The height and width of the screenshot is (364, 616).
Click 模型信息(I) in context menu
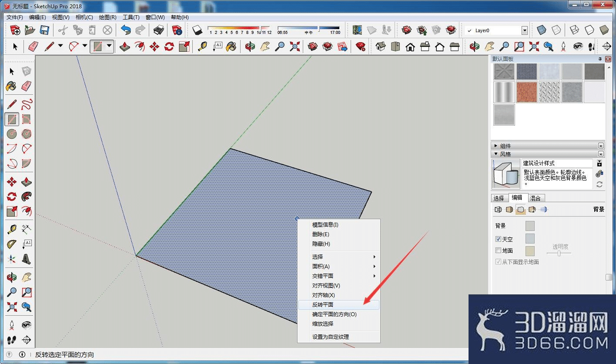click(339, 225)
